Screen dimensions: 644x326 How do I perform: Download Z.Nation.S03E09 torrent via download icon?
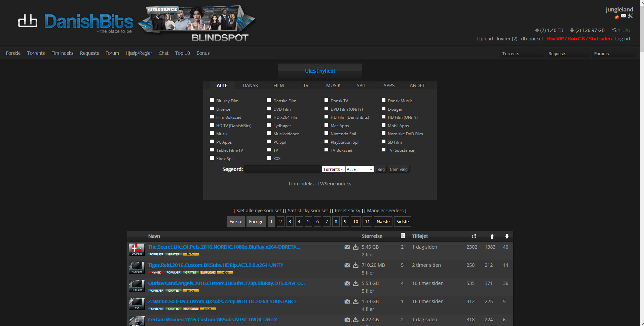355,301
